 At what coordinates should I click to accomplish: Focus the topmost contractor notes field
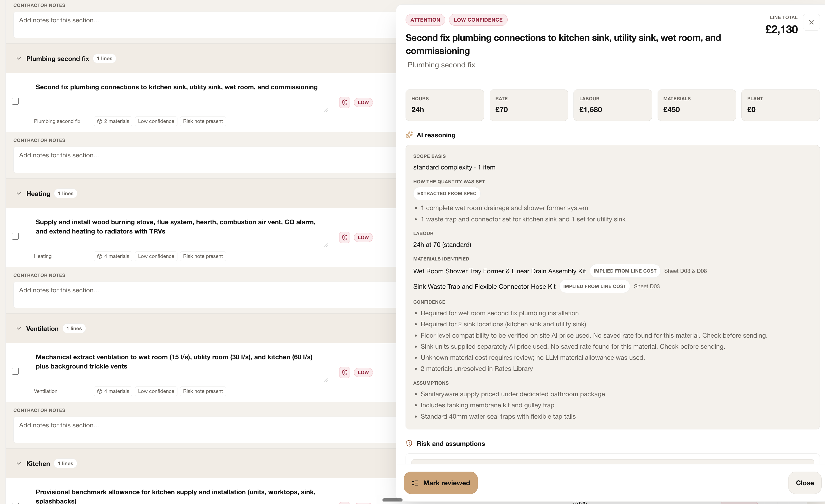[x=204, y=25]
